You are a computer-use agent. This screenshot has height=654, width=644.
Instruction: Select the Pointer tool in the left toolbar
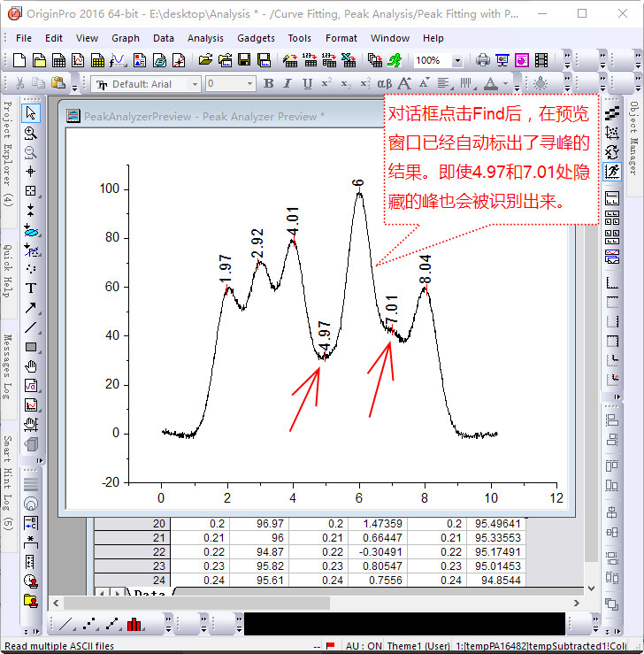tap(31, 113)
